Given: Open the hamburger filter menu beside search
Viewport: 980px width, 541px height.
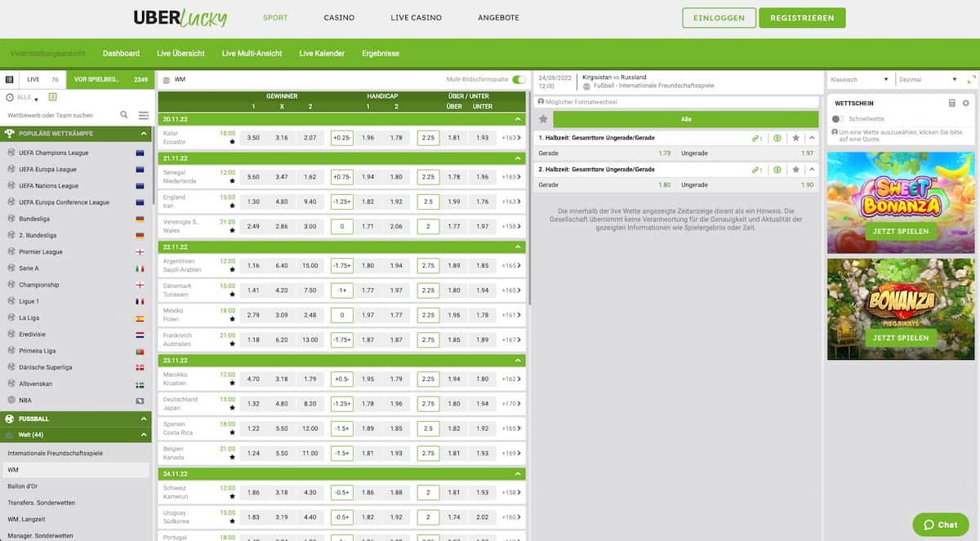Looking at the screenshot, I should [144, 115].
